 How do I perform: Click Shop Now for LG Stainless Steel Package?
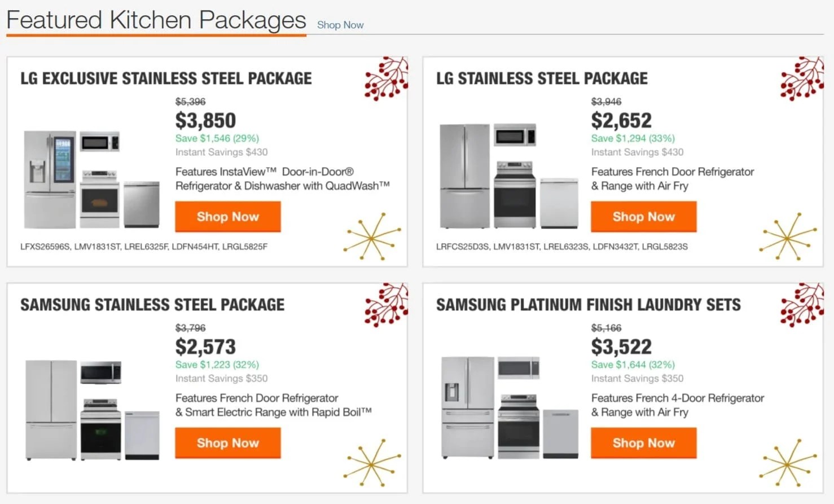tap(643, 217)
